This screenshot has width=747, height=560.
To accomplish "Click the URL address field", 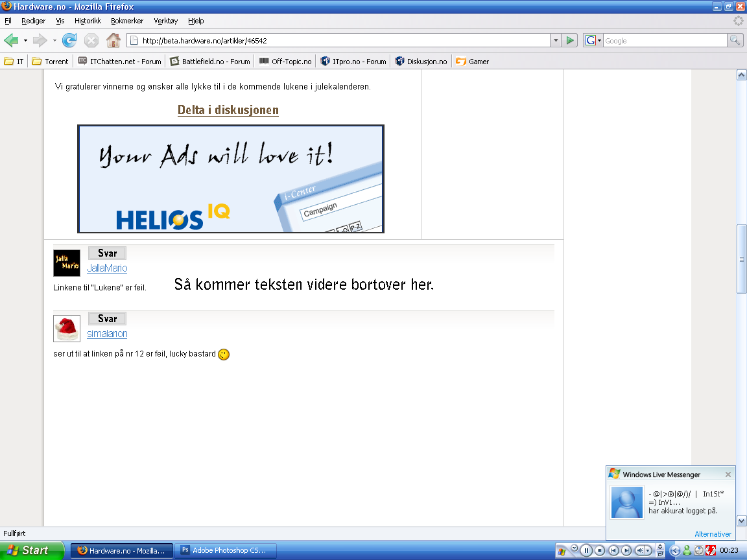I will coord(338,40).
